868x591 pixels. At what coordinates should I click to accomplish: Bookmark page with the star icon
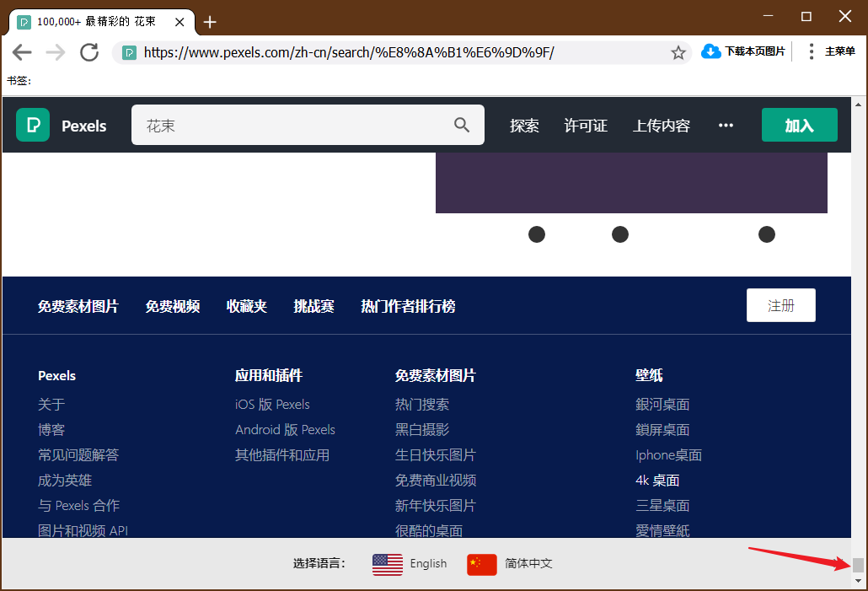pyautogui.click(x=678, y=52)
